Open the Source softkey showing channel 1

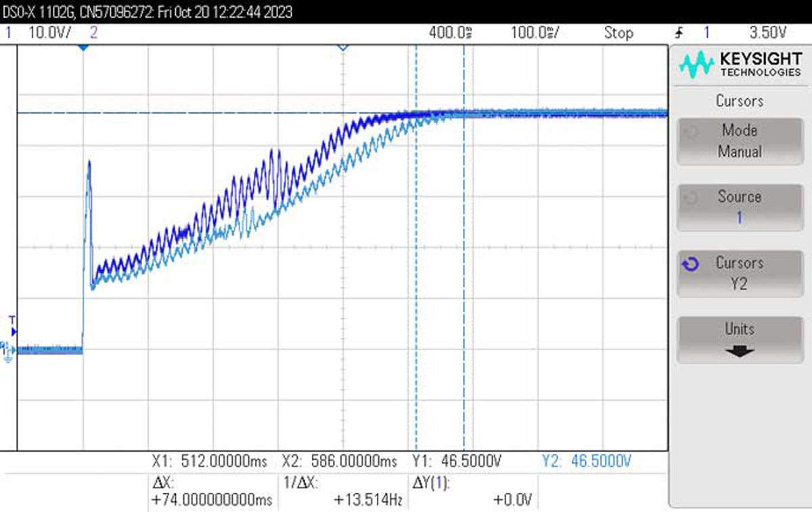(739, 207)
